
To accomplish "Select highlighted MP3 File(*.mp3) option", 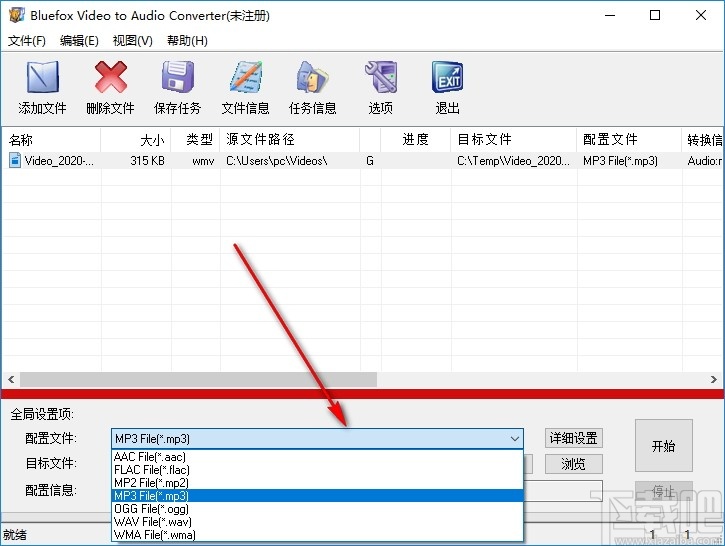I will point(317,496).
